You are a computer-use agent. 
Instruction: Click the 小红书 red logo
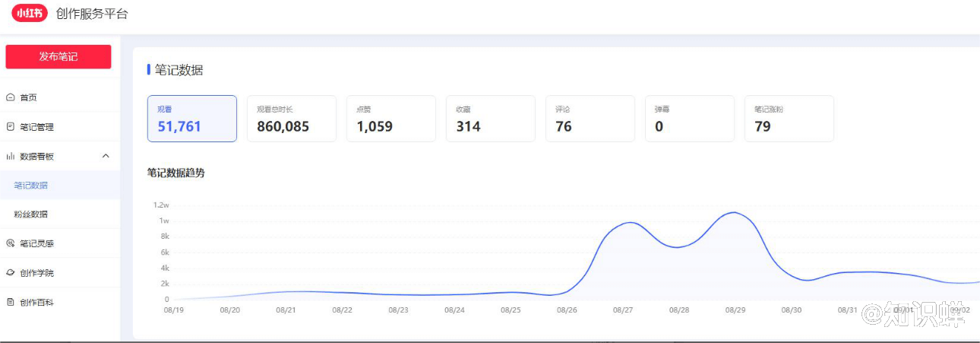click(29, 14)
